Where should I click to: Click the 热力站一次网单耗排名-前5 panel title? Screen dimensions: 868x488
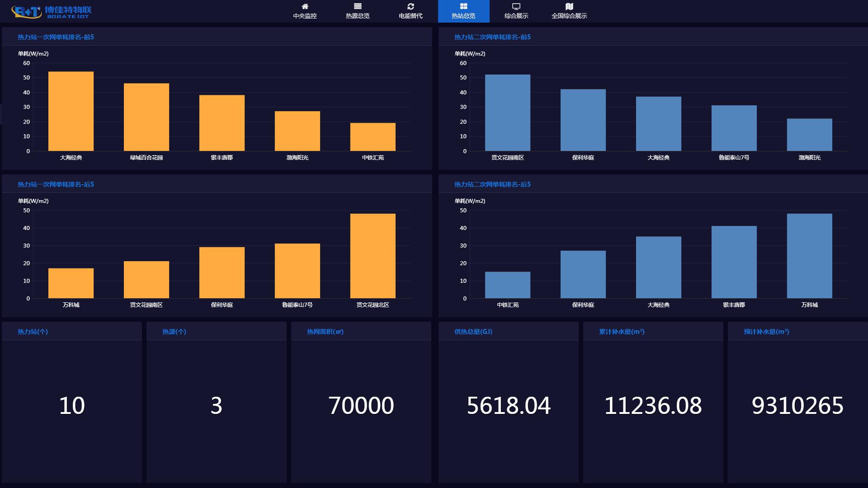coord(56,37)
